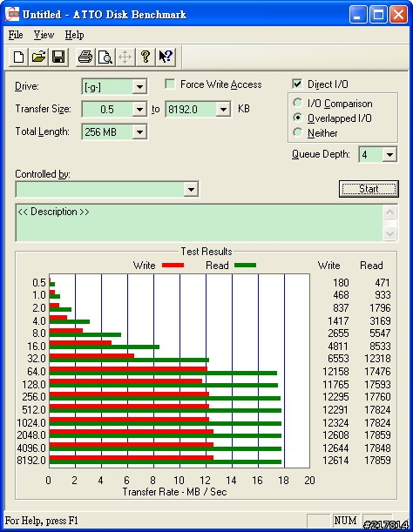Open the Queue Depth dropdown
The width and height of the screenshot is (413, 532).
click(x=389, y=155)
